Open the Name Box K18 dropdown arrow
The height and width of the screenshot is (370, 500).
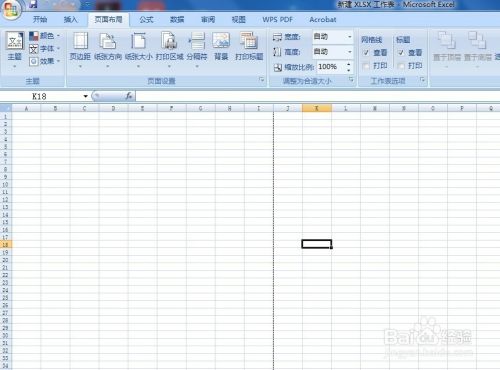86,96
